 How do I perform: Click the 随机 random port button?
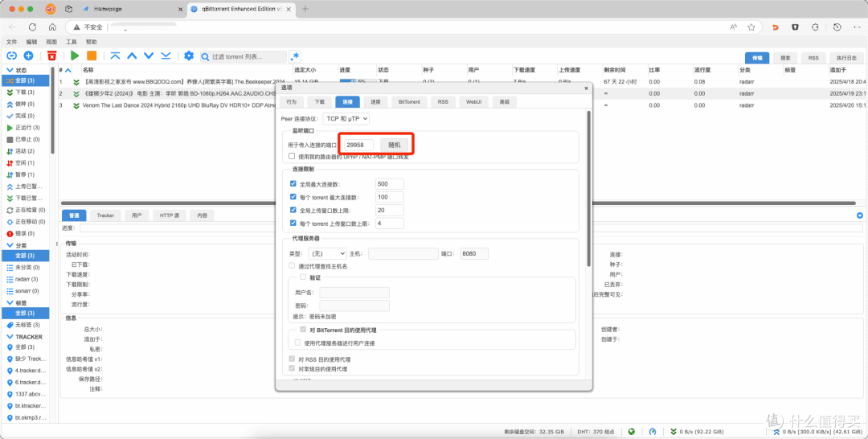coord(394,145)
